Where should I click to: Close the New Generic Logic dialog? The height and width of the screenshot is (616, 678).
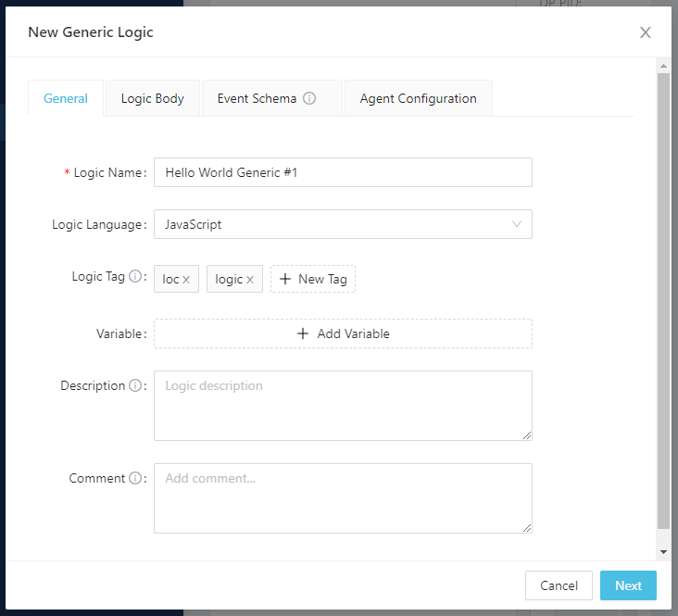click(x=646, y=32)
